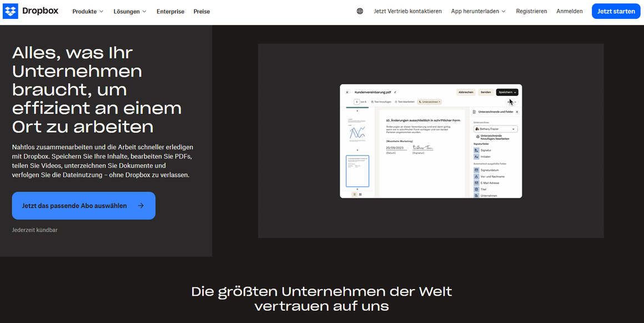644x323 pixels.
Task: Open the Produkte menu
Action: coord(87,11)
